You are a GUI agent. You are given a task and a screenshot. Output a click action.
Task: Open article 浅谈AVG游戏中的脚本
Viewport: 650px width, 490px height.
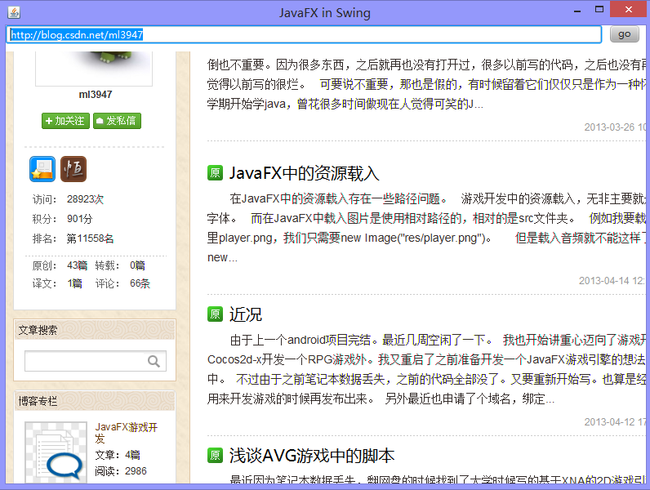coord(312,456)
